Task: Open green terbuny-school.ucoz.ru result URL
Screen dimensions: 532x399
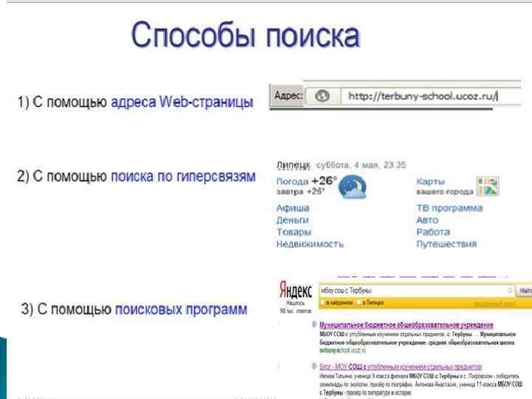Action: tap(343, 350)
